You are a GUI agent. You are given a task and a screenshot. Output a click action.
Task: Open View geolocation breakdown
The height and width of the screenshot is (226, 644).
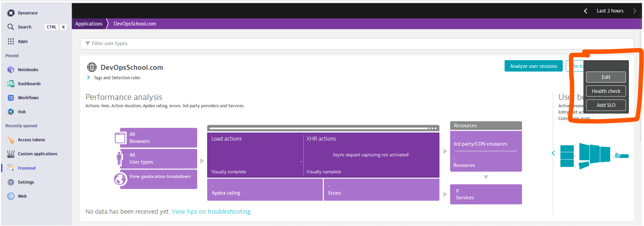click(159, 179)
